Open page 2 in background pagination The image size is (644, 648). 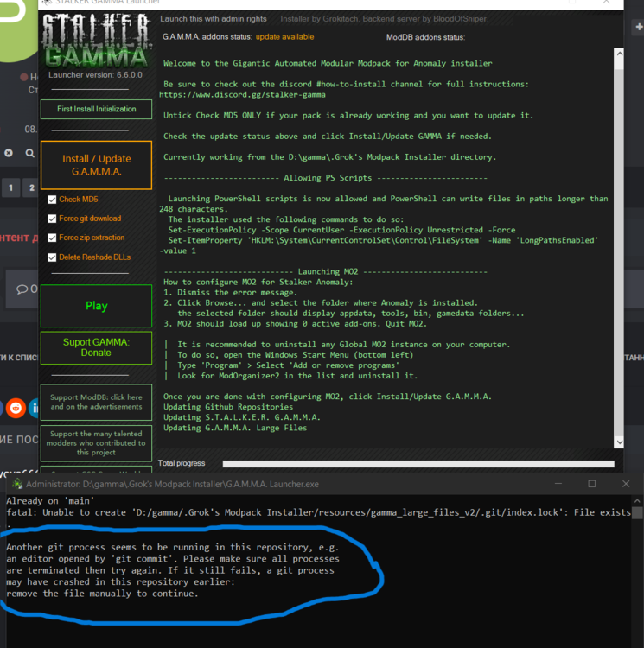pyautogui.click(x=31, y=187)
